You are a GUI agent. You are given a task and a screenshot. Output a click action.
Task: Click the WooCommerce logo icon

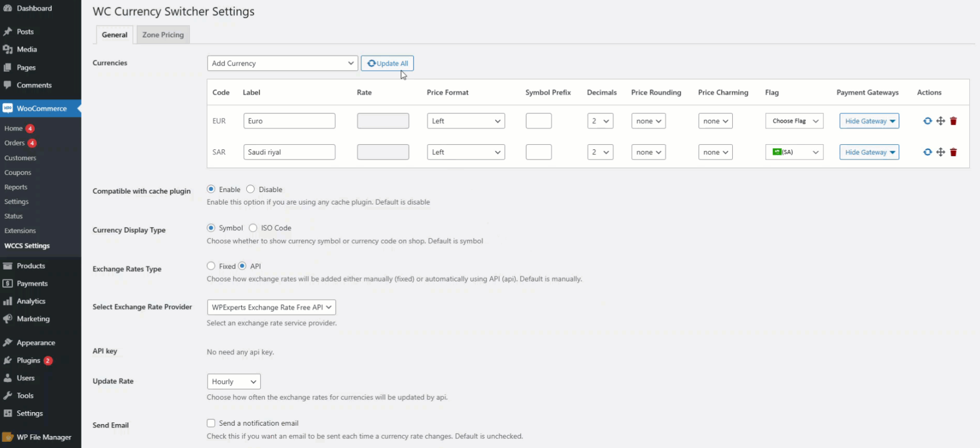click(7, 108)
